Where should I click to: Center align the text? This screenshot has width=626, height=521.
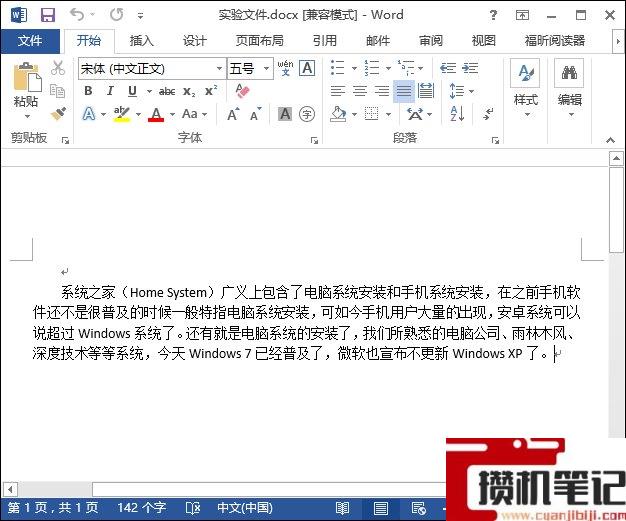tap(360, 91)
